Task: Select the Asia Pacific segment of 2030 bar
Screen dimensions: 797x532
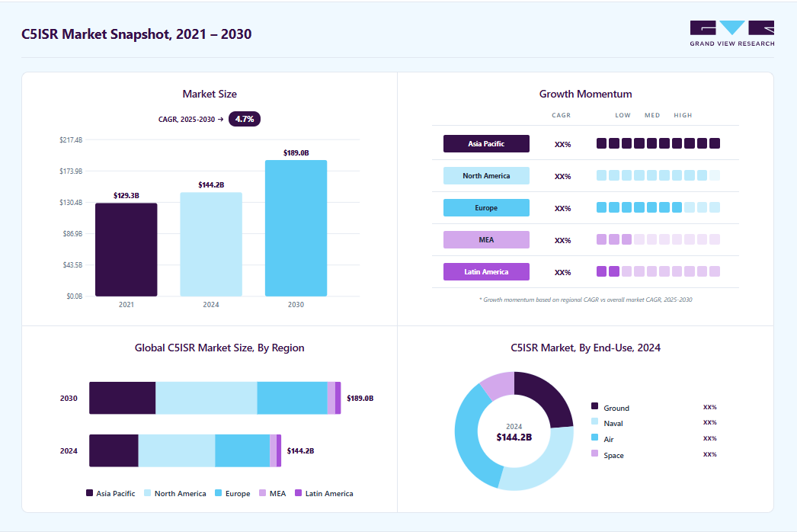Action: 123,398
